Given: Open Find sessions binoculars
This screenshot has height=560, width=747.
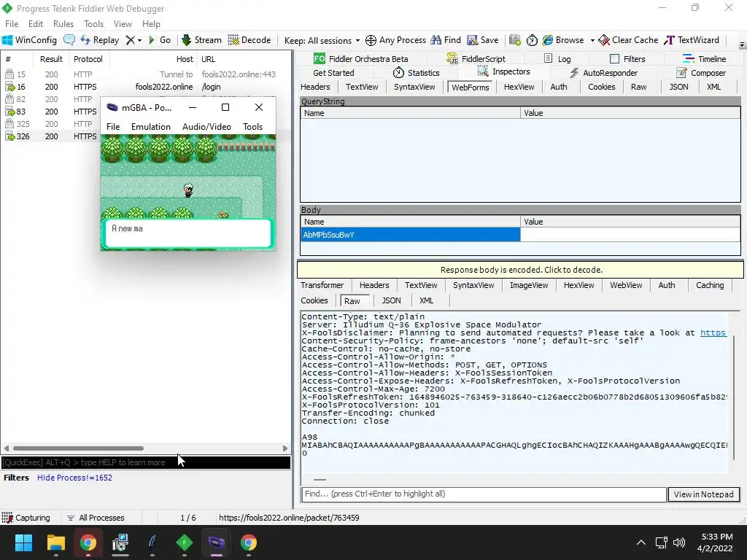Looking at the screenshot, I should tap(446, 40).
